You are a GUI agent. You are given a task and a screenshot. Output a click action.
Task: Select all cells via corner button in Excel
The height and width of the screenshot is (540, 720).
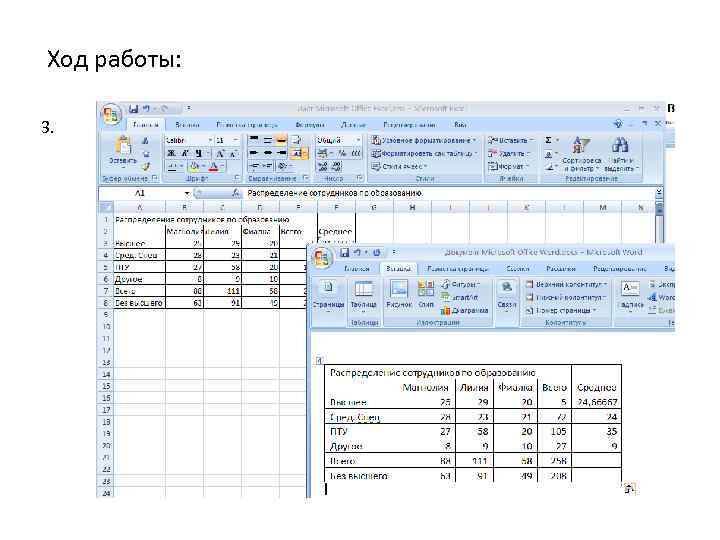(106, 207)
